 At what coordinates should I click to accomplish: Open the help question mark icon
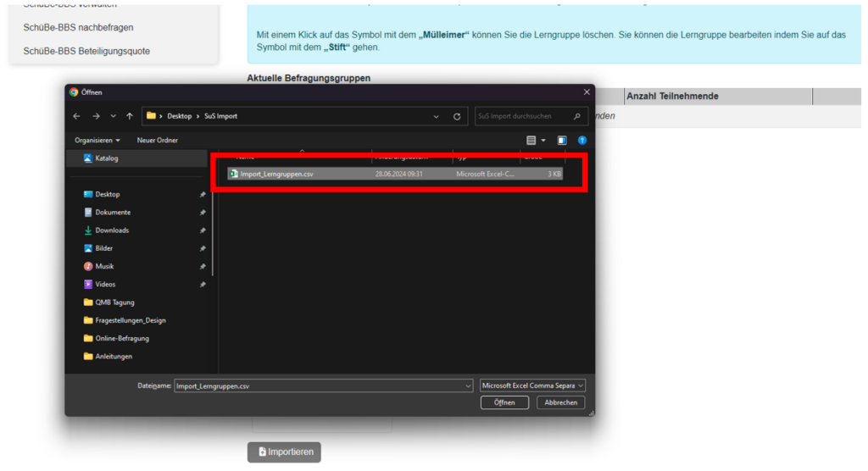pos(582,140)
